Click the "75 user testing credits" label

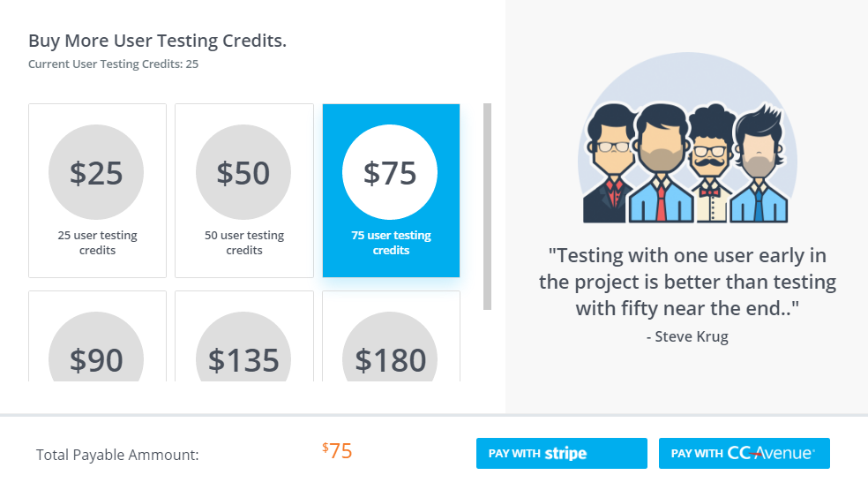click(391, 243)
